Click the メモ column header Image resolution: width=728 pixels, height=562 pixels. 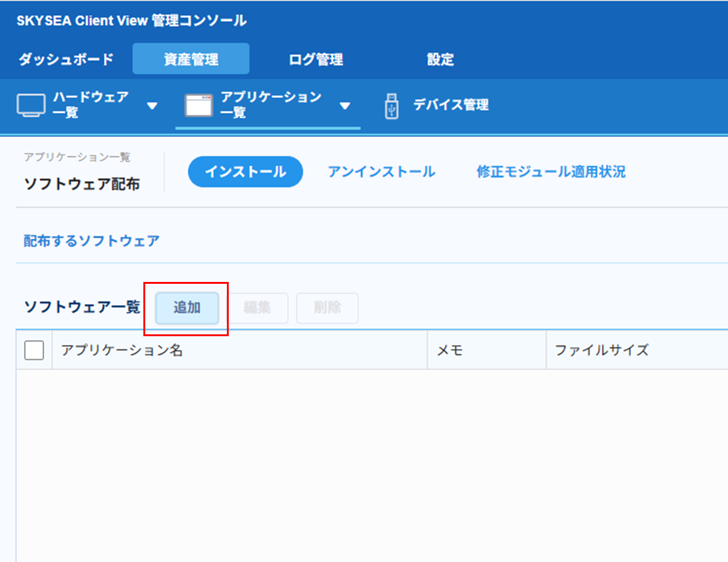point(449,350)
